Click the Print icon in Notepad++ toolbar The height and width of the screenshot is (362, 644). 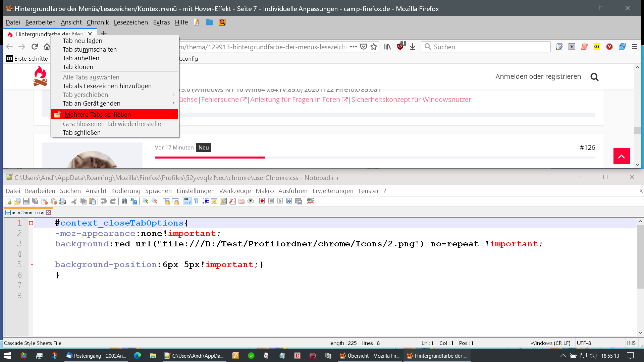click(62, 201)
